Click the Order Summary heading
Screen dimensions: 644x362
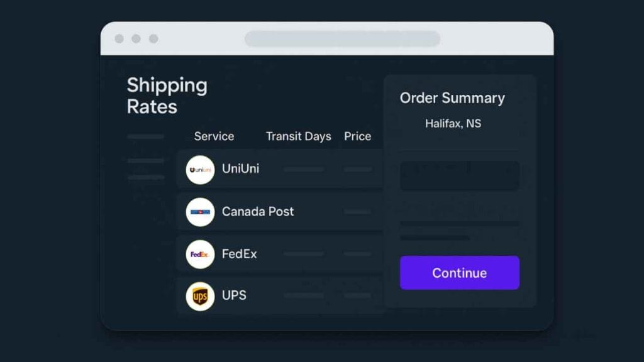tap(452, 98)
